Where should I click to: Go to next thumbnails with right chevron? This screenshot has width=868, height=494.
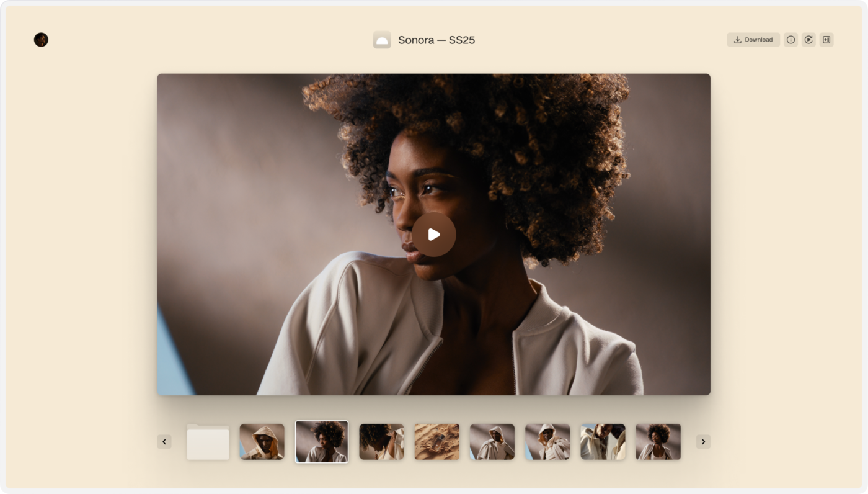point(703,442)
